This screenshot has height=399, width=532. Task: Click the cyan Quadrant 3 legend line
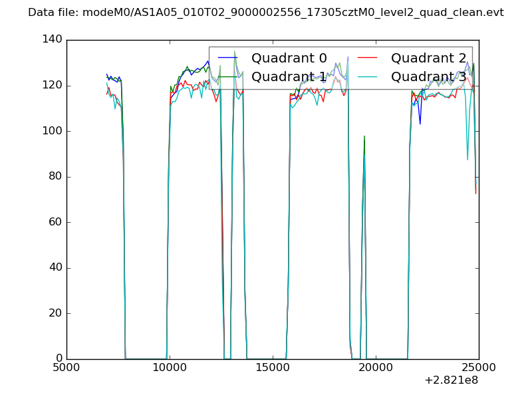click(370, 76)
